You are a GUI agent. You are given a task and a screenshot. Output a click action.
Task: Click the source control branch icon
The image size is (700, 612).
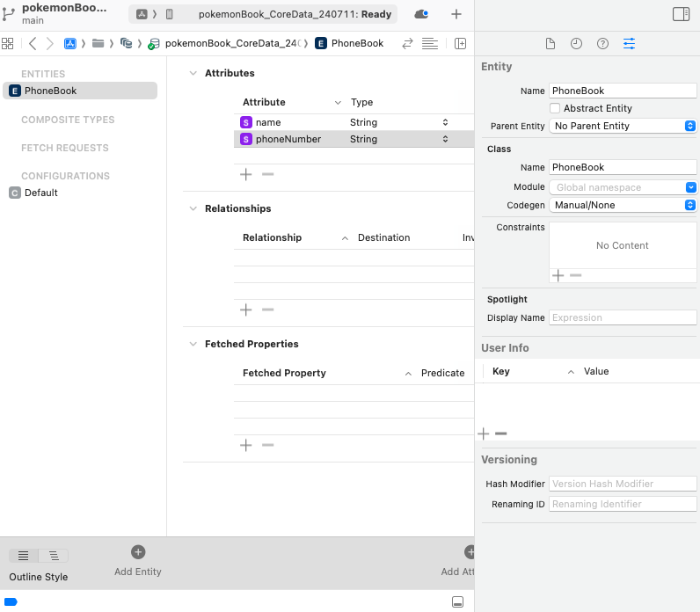(8, 14)
